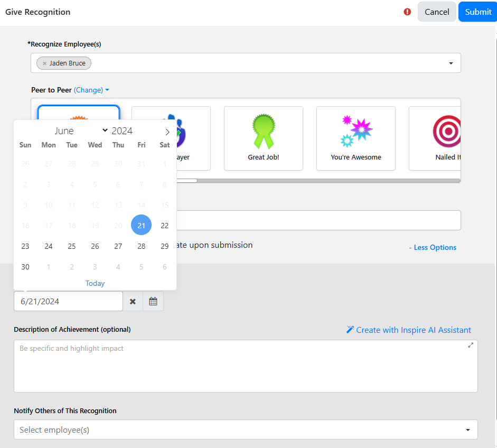The width and height of the screenshot is (497, 448).
Task: Clear the date with the X icon
Action: pyautogui.click(x=133, y=301)
